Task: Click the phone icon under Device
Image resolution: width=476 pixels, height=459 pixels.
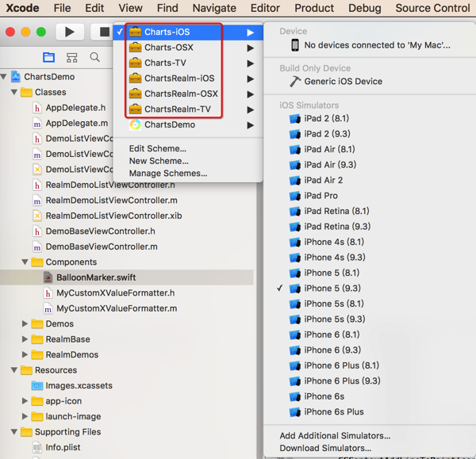Action: pos(295,45)
